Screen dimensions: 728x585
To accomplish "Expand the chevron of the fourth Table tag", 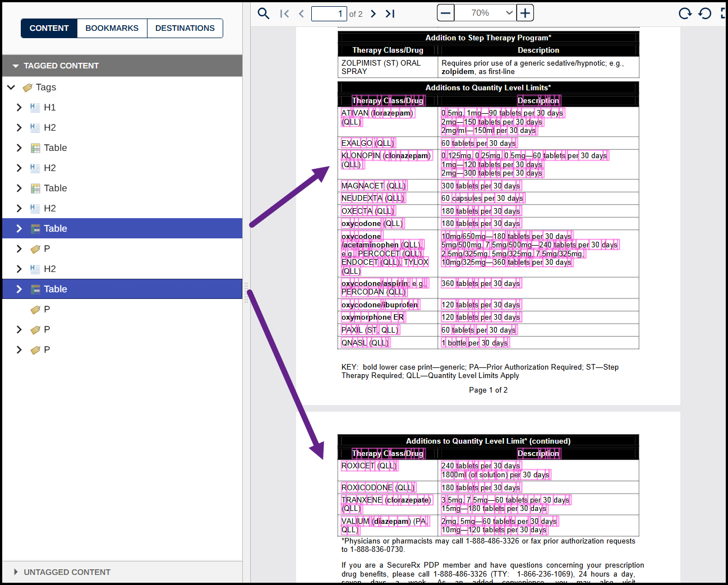I will click(19, 289).
